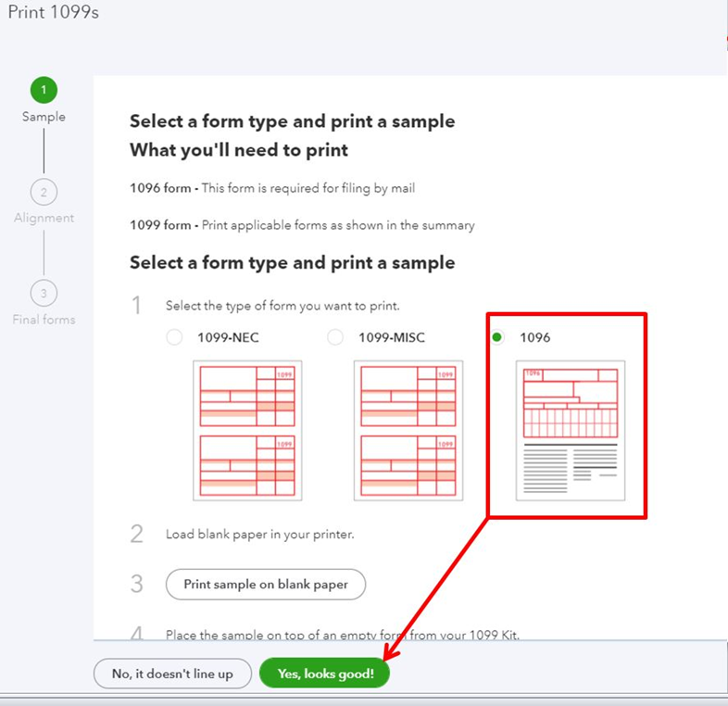Click "Load blank paper in your printer" text
The height and width of the screenshot is (706, 728).
click(x=260, y=535)
